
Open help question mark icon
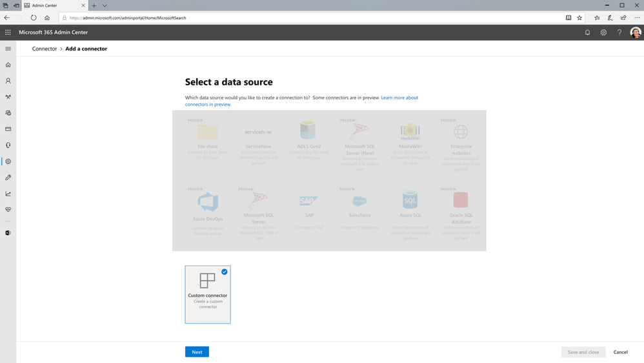coord(619,32)
